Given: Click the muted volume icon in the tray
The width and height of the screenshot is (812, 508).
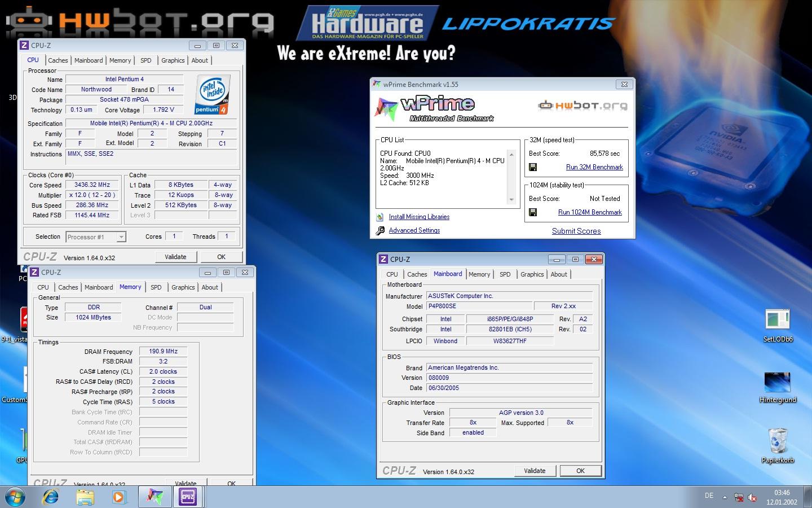Looking at the screenshot, I should point(752,497).
